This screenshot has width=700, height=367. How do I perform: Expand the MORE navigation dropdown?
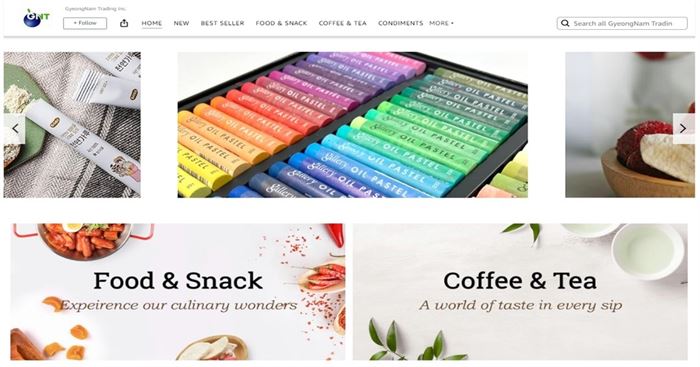pyautogui.click(x=441, y=23)
